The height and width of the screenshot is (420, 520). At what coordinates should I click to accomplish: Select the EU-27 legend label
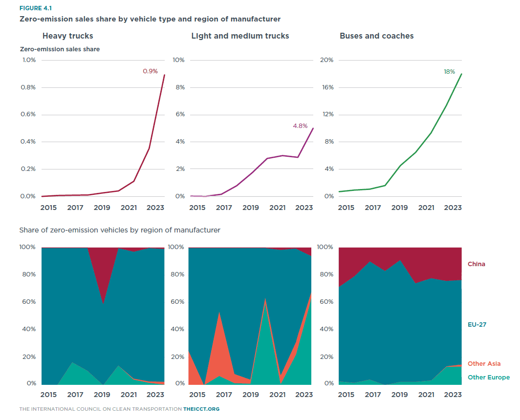[477, 324]
